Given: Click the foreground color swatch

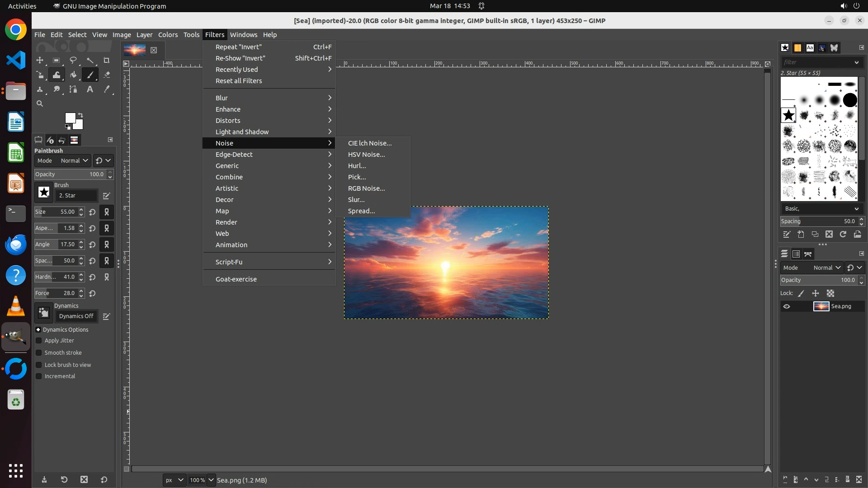Looking at the screenshot, I should click(70, 118).
